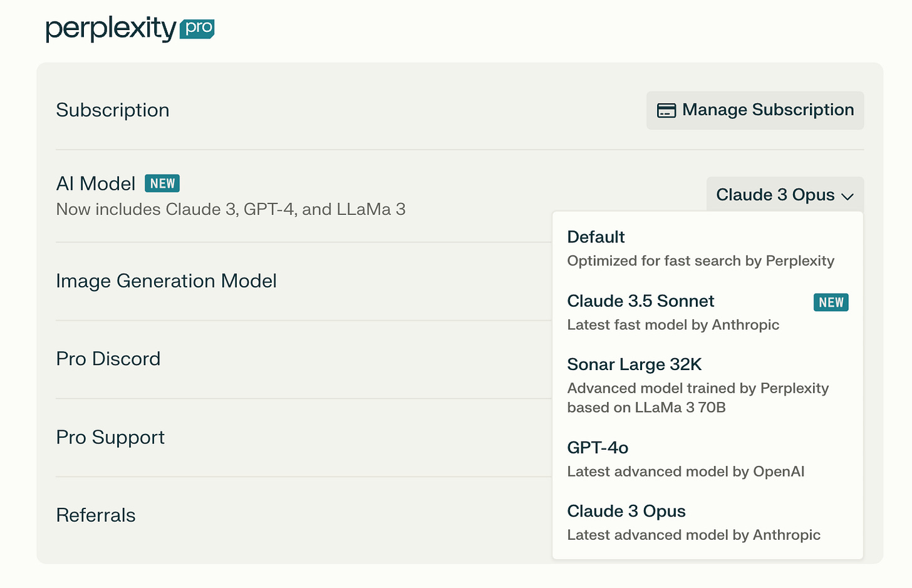This screenshot has height=588, width=912.
Task: Click the credit card icon
Action: (666, 111)
